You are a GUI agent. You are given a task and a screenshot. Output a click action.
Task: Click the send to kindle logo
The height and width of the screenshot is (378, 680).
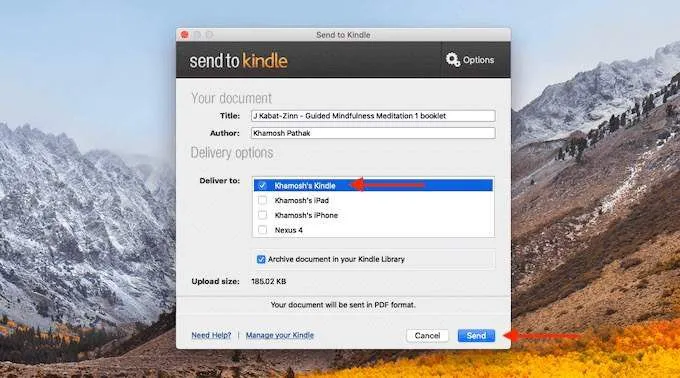(x=239, y=61)
